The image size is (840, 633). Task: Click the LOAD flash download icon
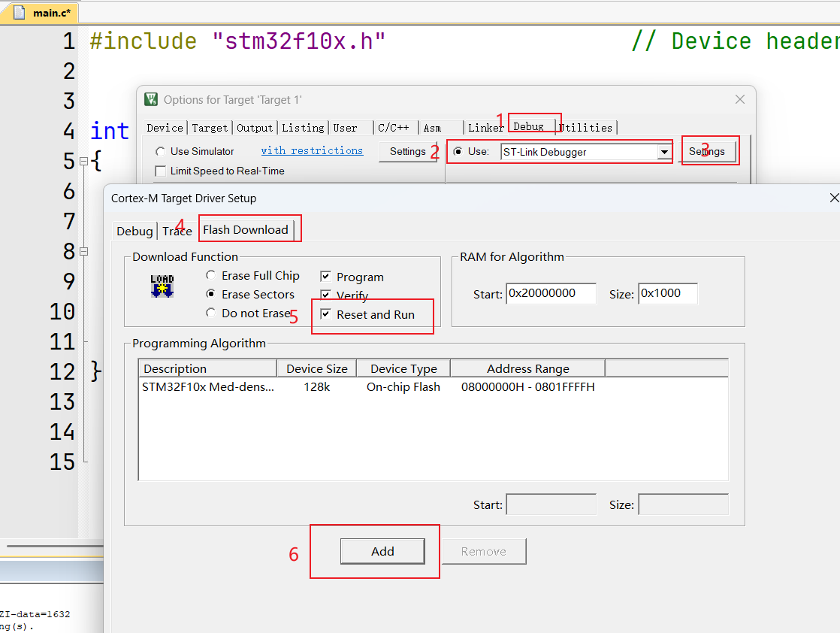click(162, 286)
